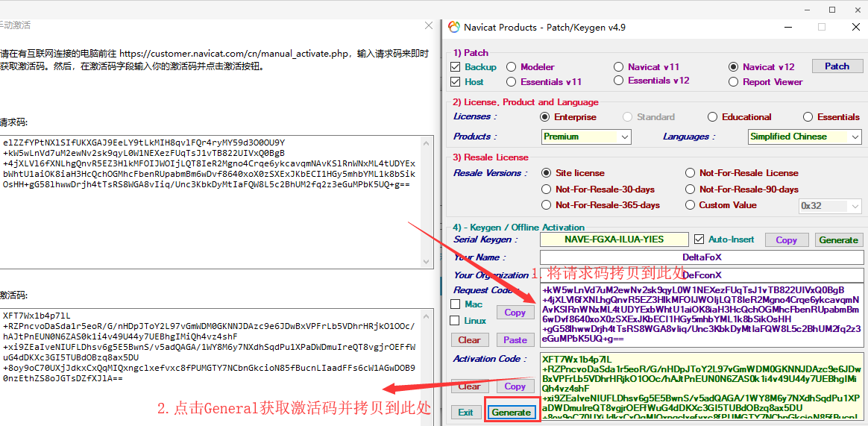Click inside the keygen Request Code text area

pyautogui.click(x=702, y=316)
